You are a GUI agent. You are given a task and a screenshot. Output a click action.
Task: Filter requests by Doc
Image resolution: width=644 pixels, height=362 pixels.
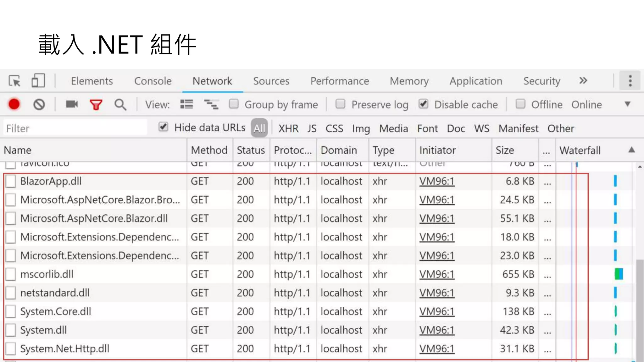click(x=456, y=129)
